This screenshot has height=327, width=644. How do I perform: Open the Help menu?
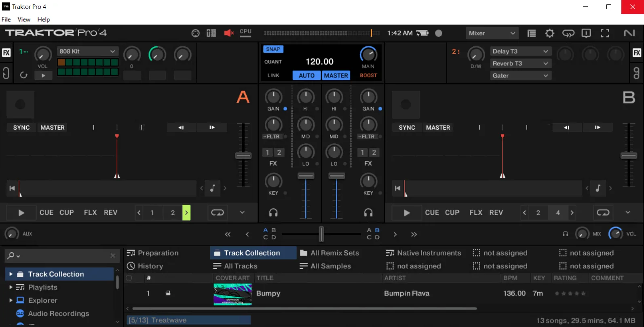pyautogui.click(x=44, y=19)
